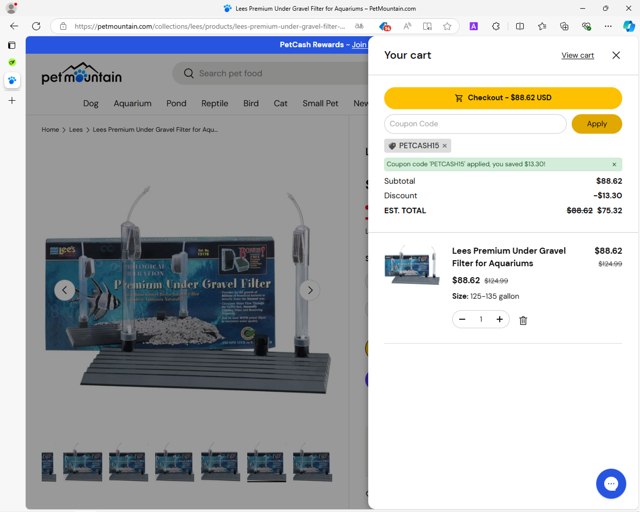Open browser Extensions puzzle icon

click(496, 26)
